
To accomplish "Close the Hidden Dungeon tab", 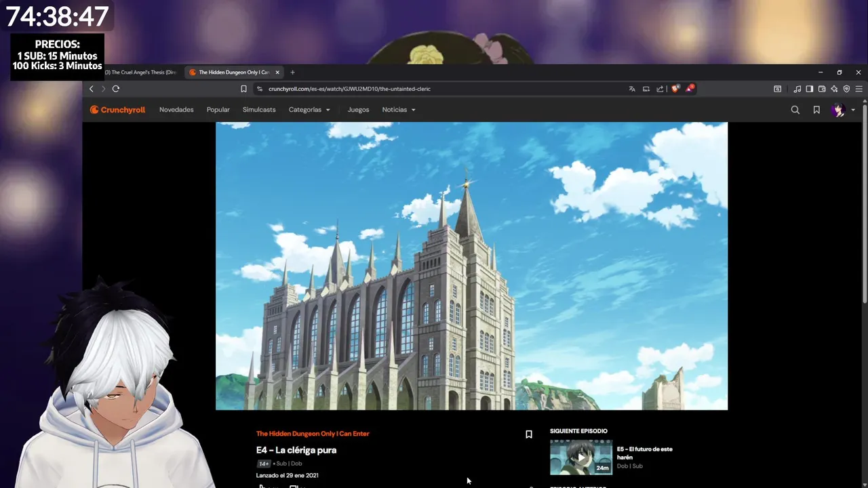I will (x=277, y=73).
